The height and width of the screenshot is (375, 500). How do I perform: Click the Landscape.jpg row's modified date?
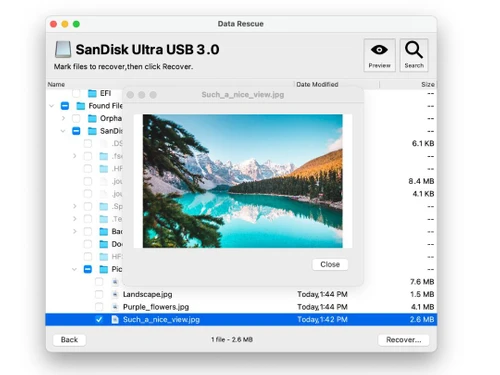pos(322,294)
